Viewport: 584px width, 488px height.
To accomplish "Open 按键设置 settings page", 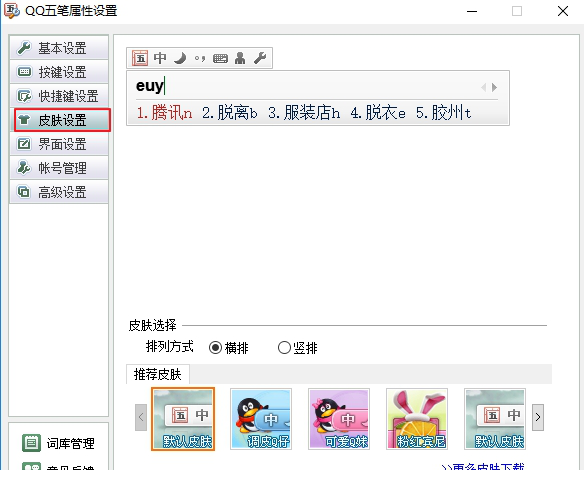I will point(59,72).
